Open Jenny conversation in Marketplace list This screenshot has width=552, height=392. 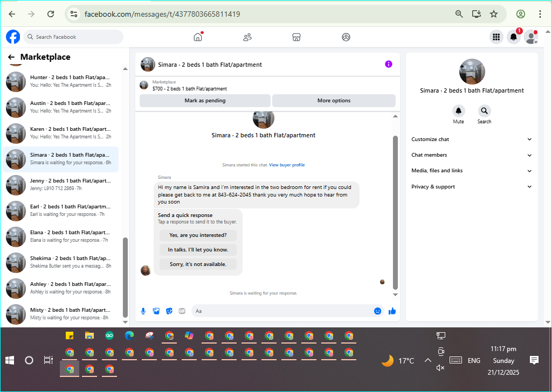[x=60, y=185]
